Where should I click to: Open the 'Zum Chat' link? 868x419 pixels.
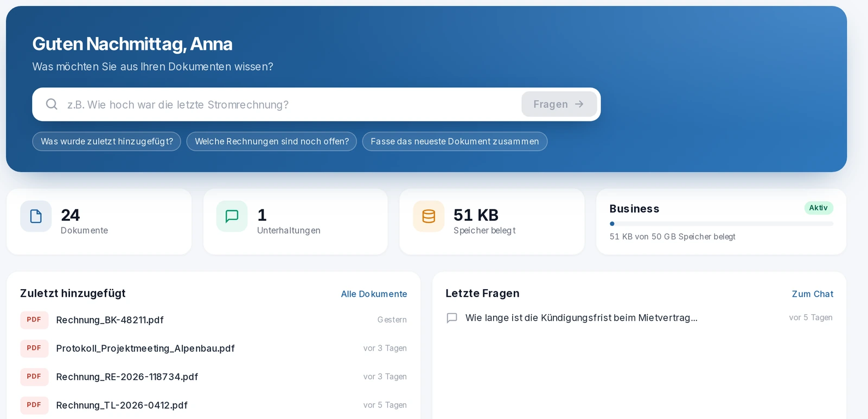click(812, 294)
